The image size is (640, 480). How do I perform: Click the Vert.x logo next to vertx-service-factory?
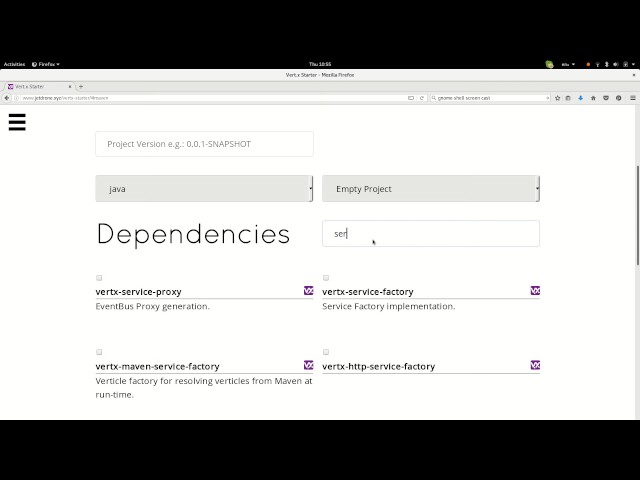pyautogui.click(x=535, y=290)
